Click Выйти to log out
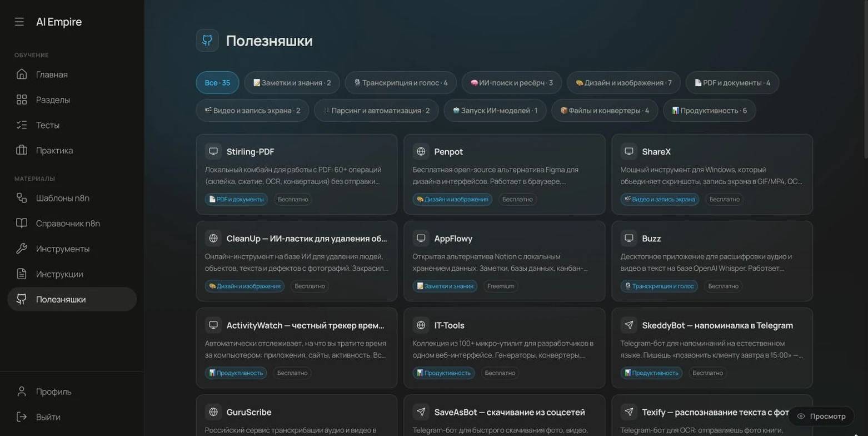Viewport: 868px width, 436px height. coord(72,417)
